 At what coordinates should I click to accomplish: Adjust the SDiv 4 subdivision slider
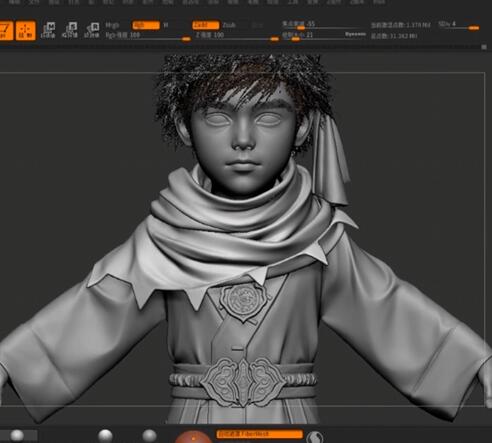[x=459, y=25]
